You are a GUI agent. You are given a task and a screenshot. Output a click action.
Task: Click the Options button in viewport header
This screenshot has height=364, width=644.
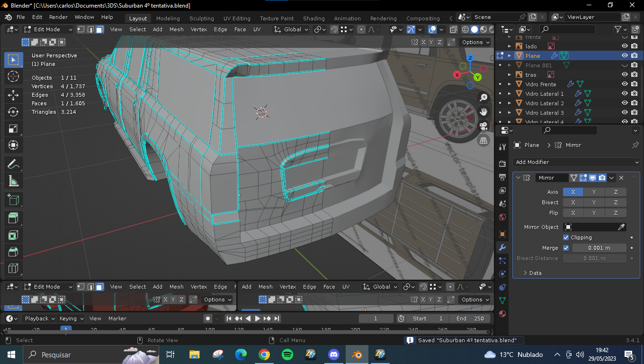(475, 42)
